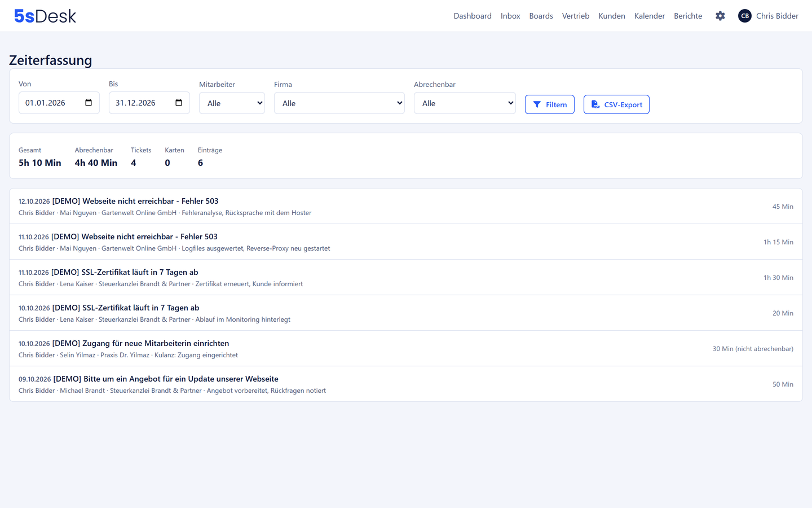
Task: Click the 5sDesk logo
Action: [x=45, y=16]
